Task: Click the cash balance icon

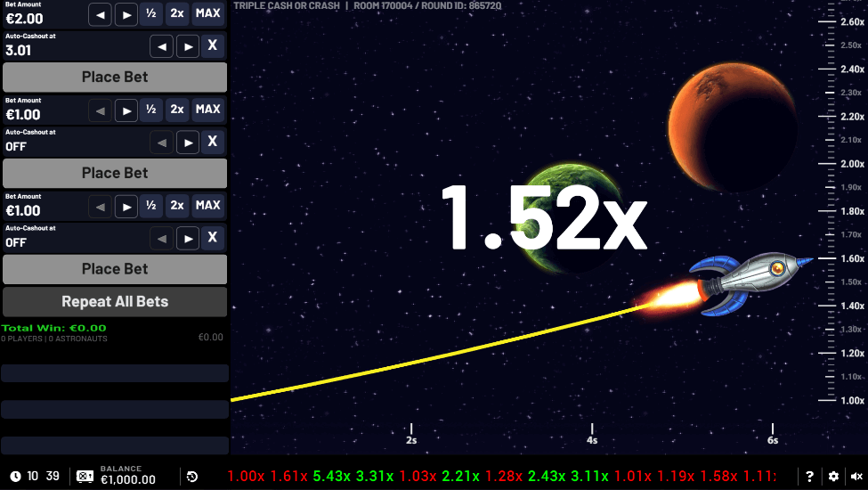Action: point(85,476)
